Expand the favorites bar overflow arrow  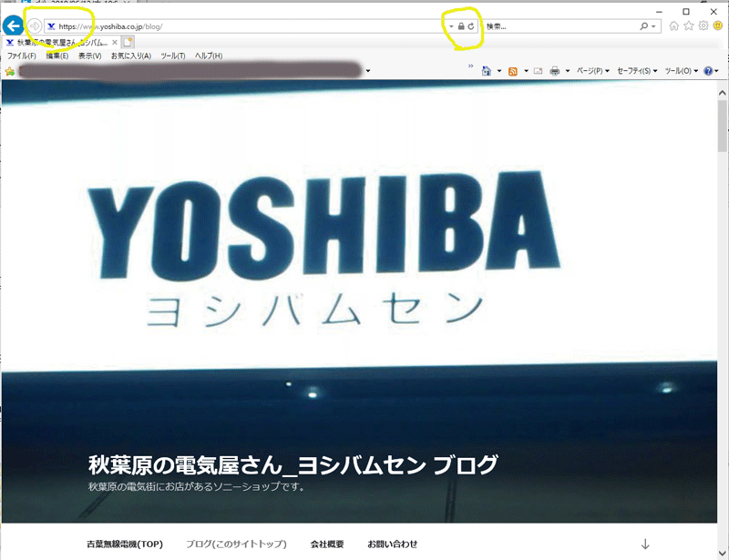[368, 71]
